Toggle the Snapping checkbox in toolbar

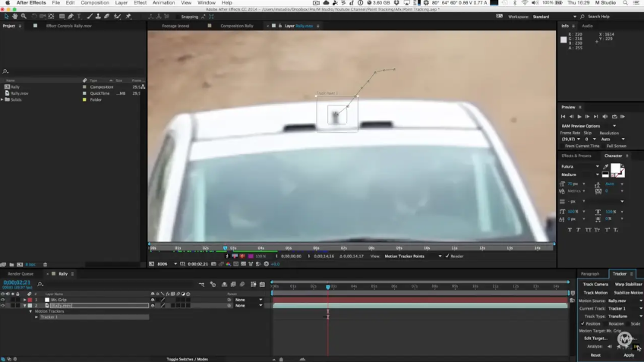click(x=177, y=17)
